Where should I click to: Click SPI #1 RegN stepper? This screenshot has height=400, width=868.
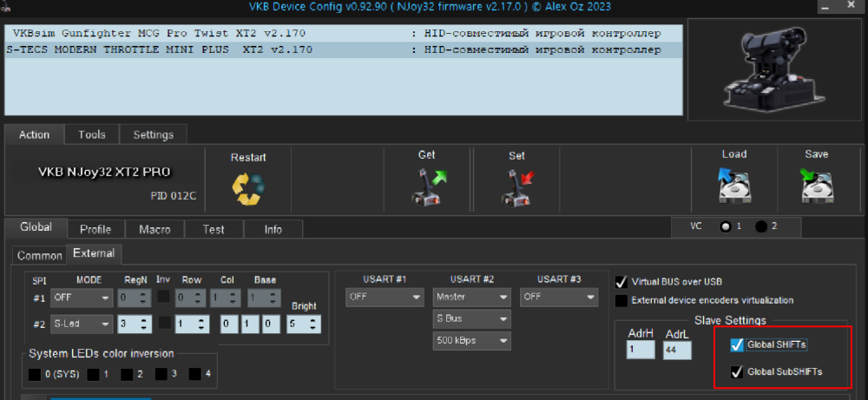click(x=135, y=298)
